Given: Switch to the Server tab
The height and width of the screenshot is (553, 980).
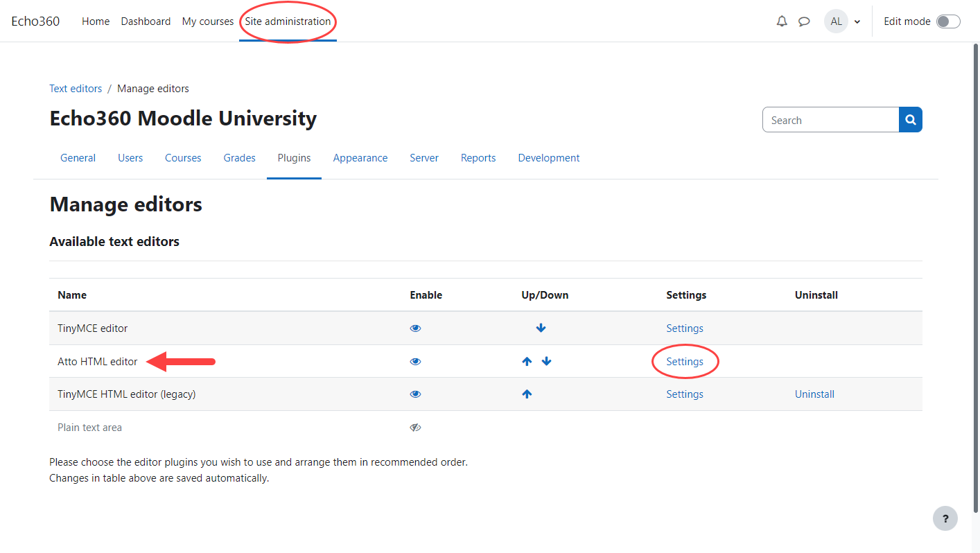Looking at the screenshot, I should point(424,158).
